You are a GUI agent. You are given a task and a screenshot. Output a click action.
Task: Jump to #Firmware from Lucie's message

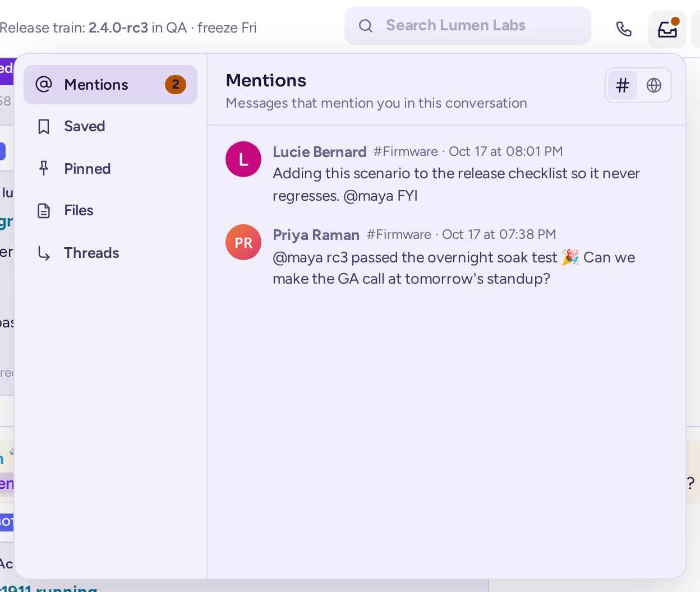pyautogui.click(x=406, y=151)
